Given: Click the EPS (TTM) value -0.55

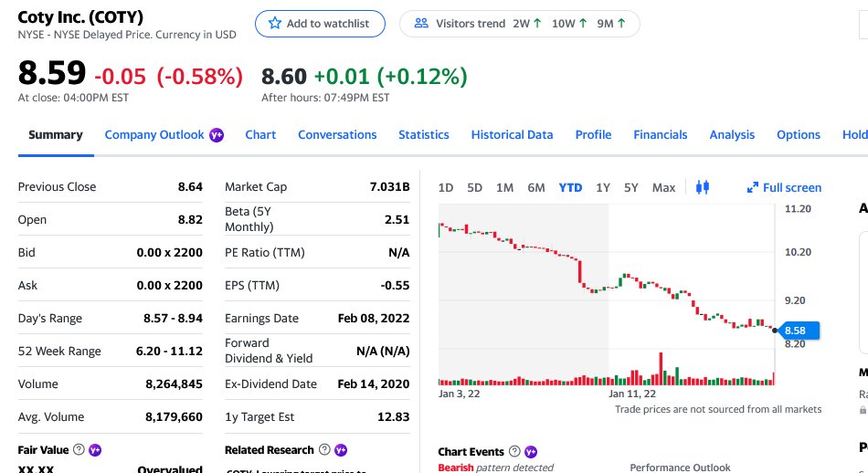Looking at the screenshot, I should [395, 286].
